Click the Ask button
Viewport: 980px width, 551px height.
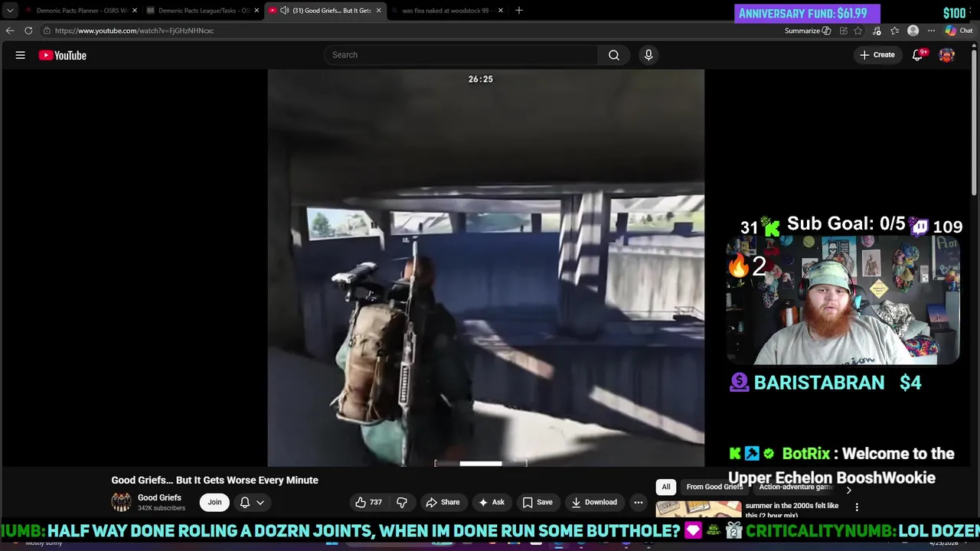(491, 502)
